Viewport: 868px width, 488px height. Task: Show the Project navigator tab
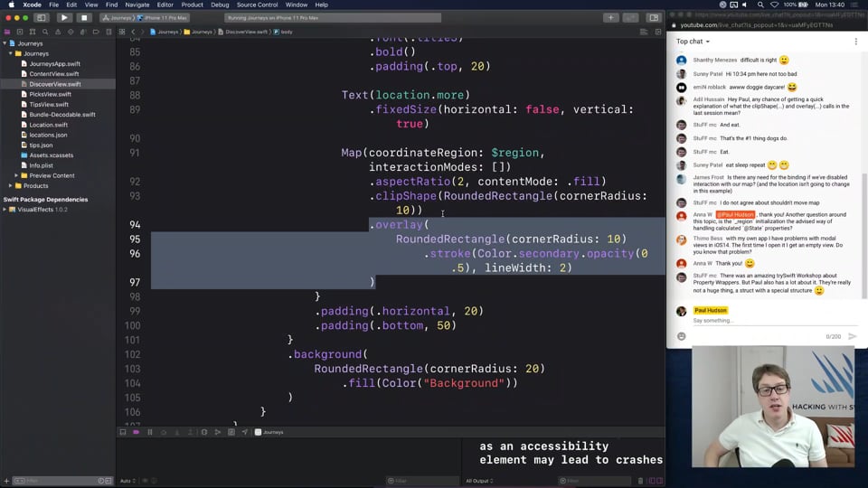click(x=7, y=33)
